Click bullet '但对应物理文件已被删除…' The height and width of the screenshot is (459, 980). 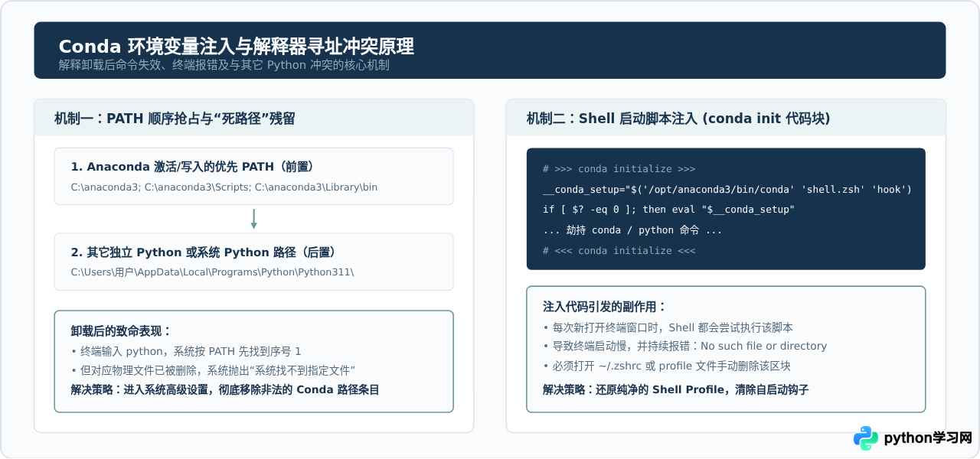pos(214,370)
